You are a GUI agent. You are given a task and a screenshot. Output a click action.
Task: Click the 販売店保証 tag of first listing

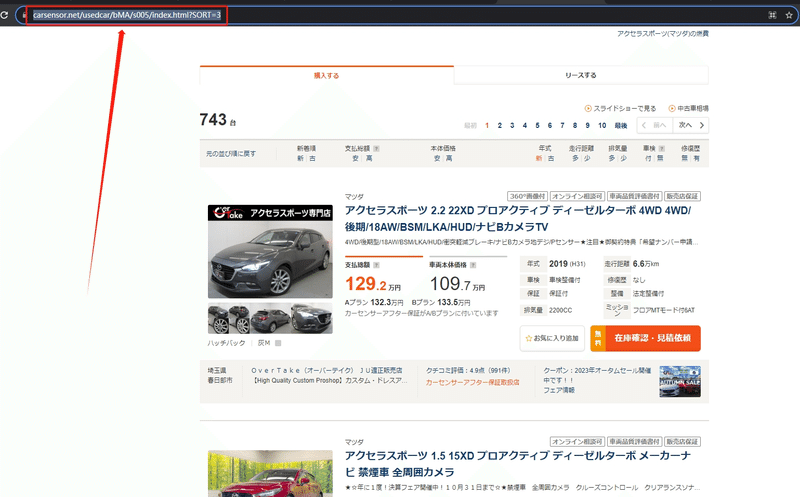click(682, 196)
